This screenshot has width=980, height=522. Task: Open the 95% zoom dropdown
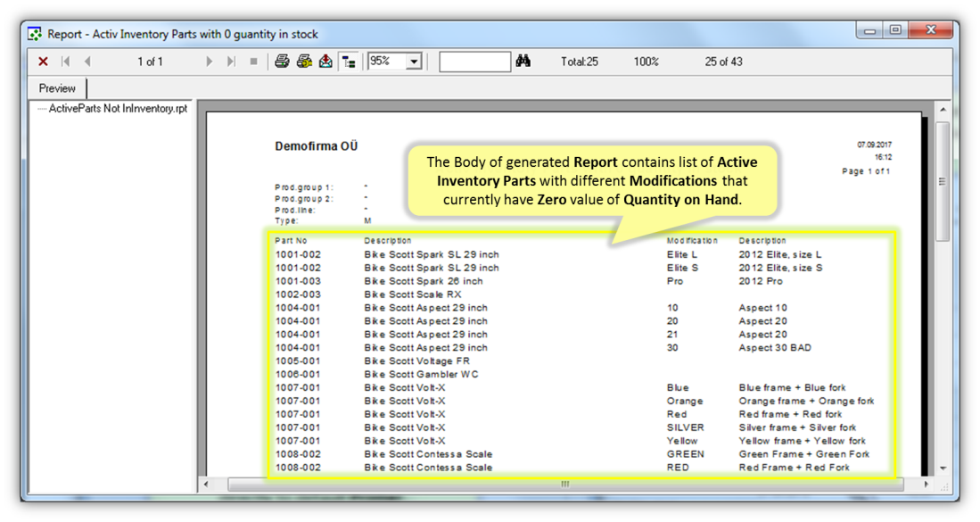point(414,62)
